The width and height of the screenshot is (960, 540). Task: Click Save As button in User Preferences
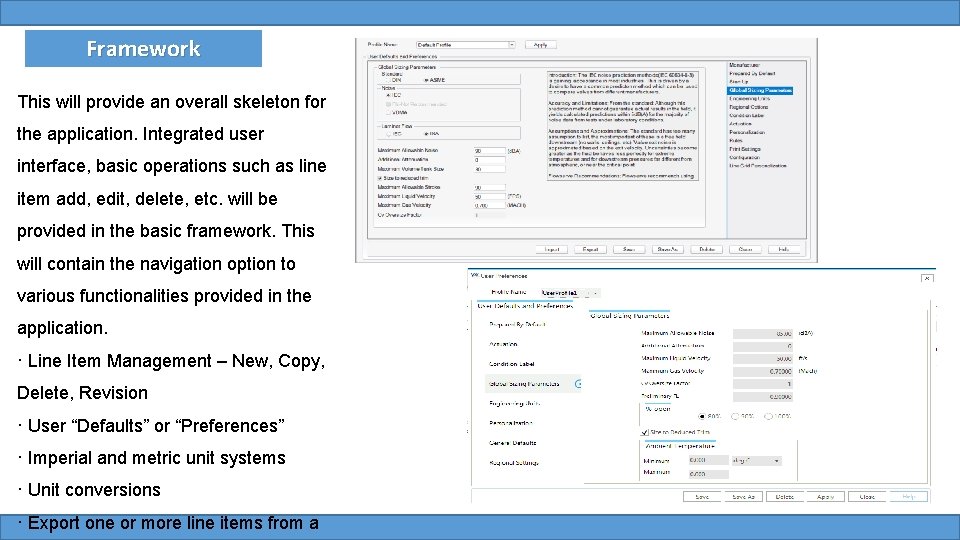coord(743,497)
